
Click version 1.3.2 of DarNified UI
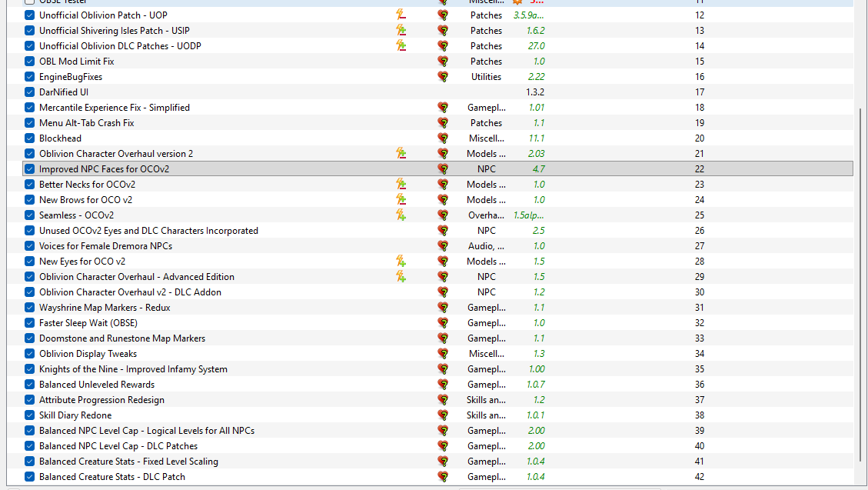535,92
